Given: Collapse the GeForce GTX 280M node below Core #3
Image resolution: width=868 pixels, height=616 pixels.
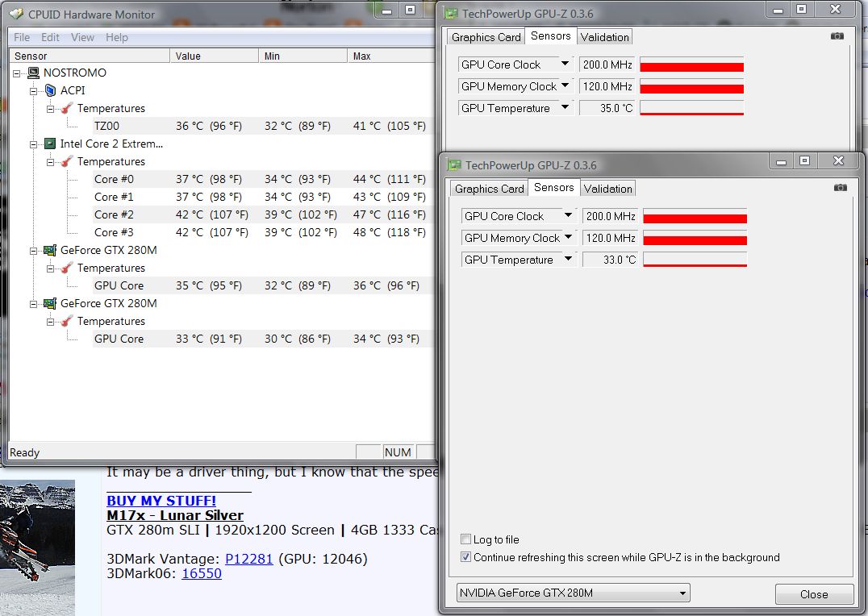Looking at the screenshot, I should (x=33, y=251).
